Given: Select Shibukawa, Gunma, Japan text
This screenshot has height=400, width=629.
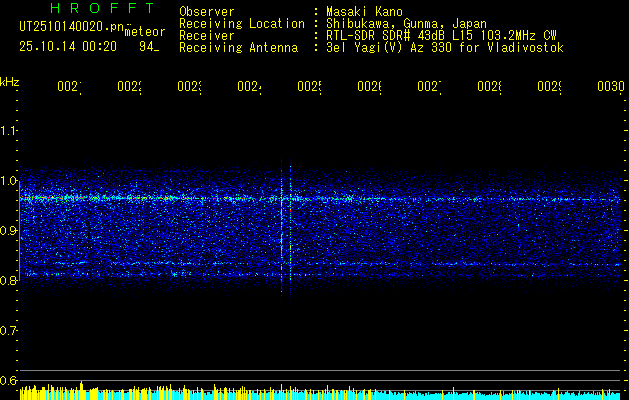Looking at the screenshot, I should pyautogui.click(x=407, y=24).
